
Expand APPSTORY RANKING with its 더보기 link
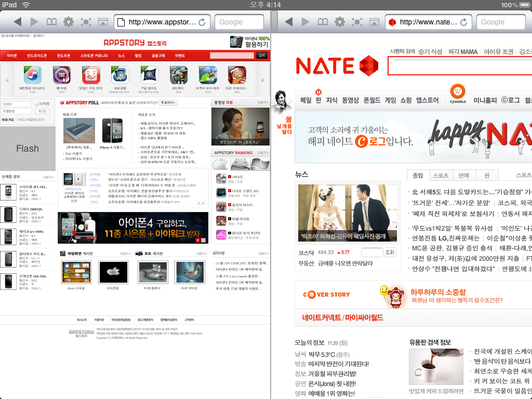(x=263, y=153)
